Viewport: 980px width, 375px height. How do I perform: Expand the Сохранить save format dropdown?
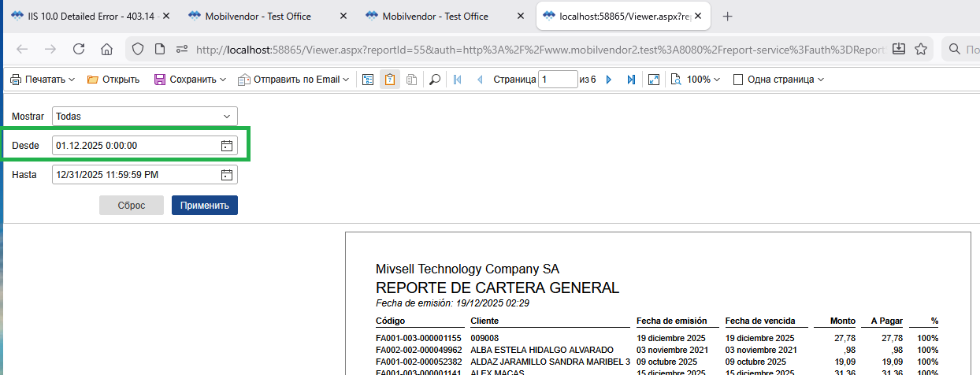coord(190,80)
